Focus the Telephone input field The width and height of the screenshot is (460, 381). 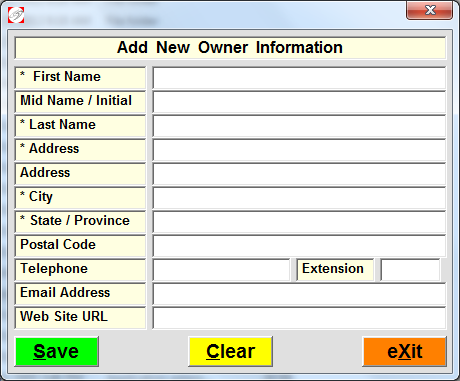[221, 270]
